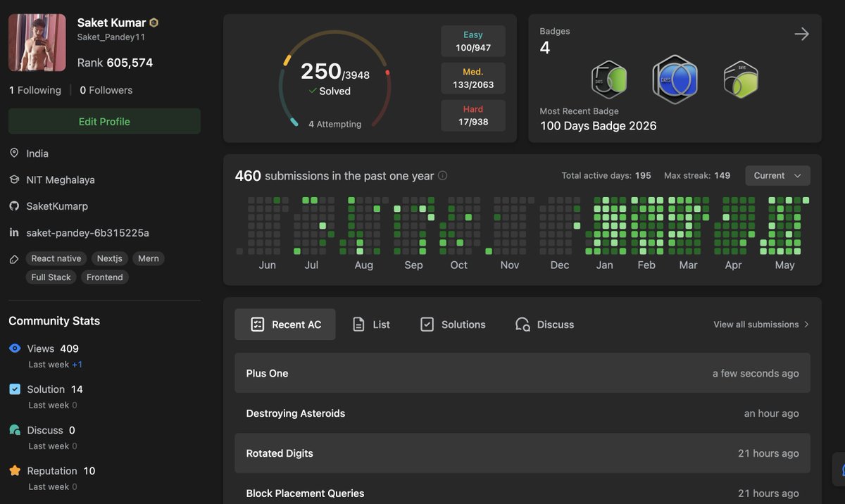The height and width of the screenshot is (504, 845).
Task: Open View all submissions link
Action: [761, 325]
